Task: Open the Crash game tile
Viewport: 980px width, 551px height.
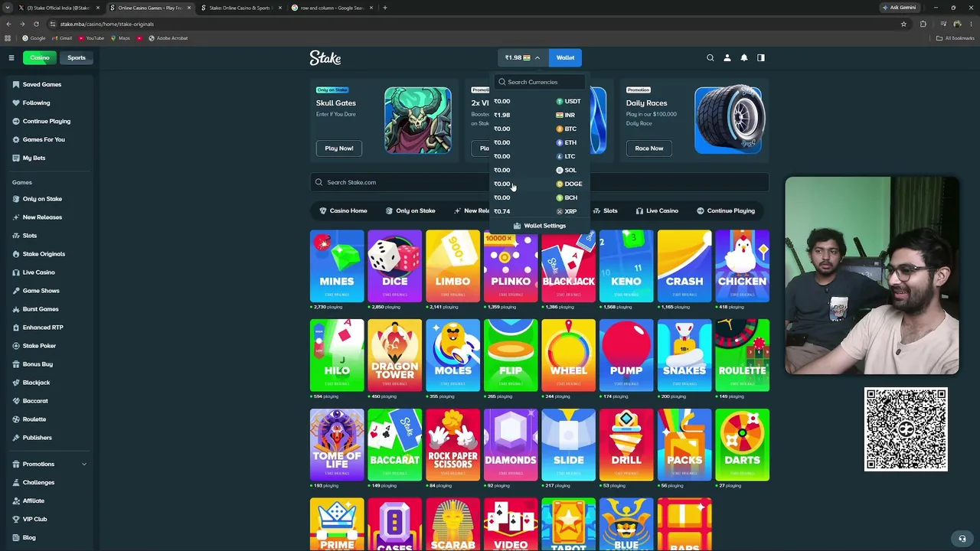Action: pyautogui.click(x=684, y=266)
